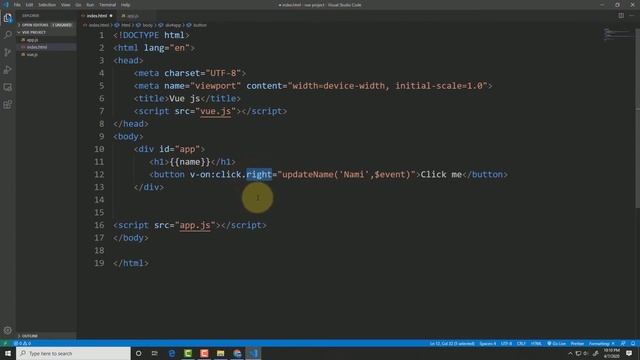The image size is (640, 360).
Task: Open the Explorer view in activity bar
Action: [8, 18]
